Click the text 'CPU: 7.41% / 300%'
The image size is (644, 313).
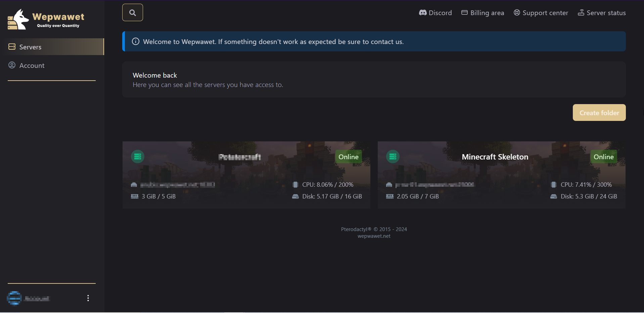(586, 185)
